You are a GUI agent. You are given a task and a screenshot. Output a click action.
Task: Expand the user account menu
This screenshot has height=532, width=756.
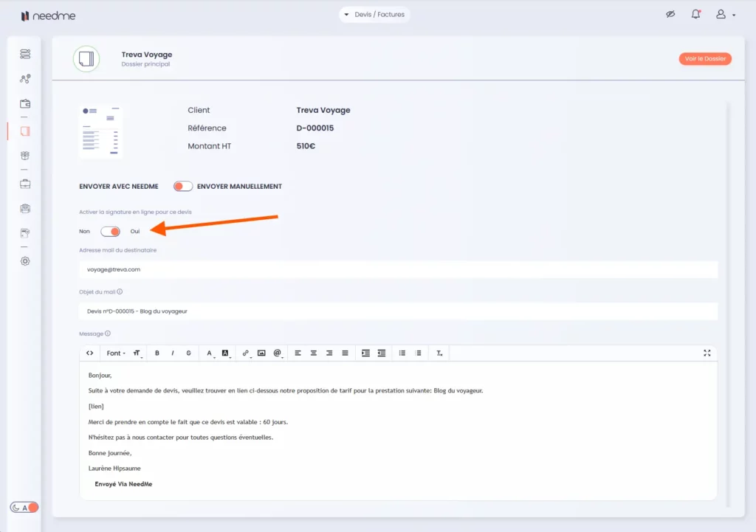point(725,15)
